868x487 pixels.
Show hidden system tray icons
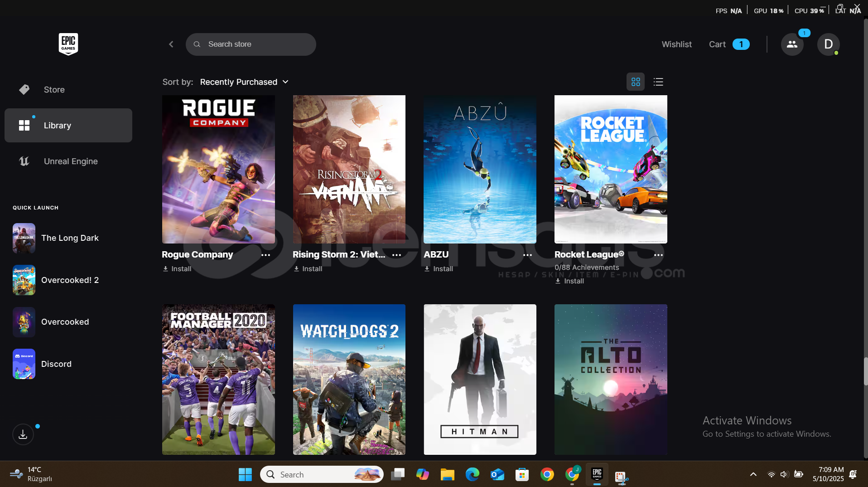[x=753, y=475]
